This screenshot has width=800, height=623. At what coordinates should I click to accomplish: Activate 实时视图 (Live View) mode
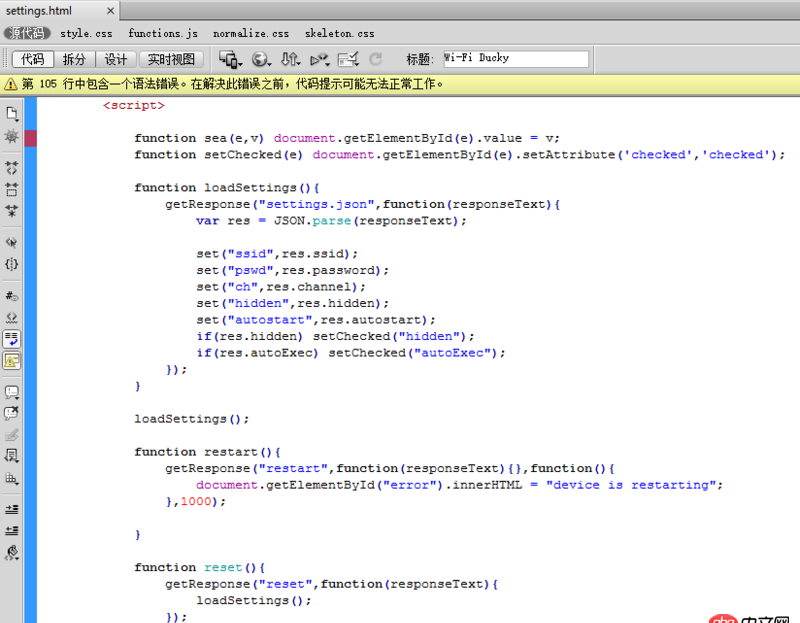pos(170,58)
